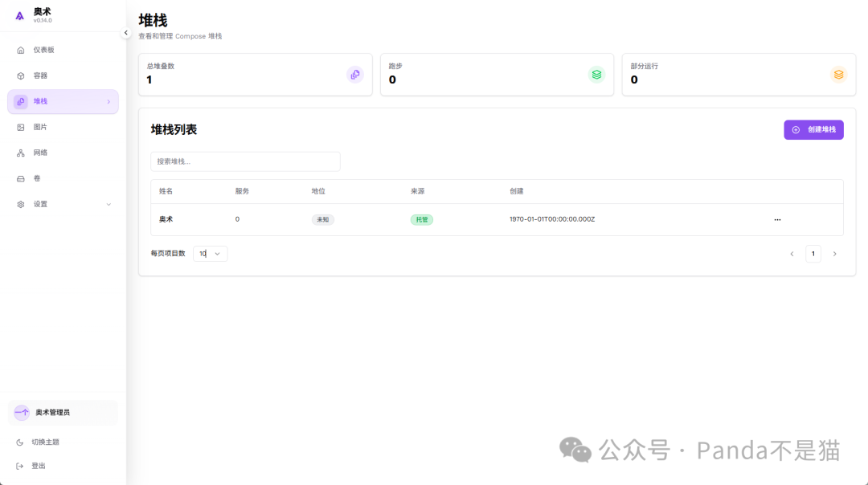Click the 创建堆栈 button

point(813,130)
